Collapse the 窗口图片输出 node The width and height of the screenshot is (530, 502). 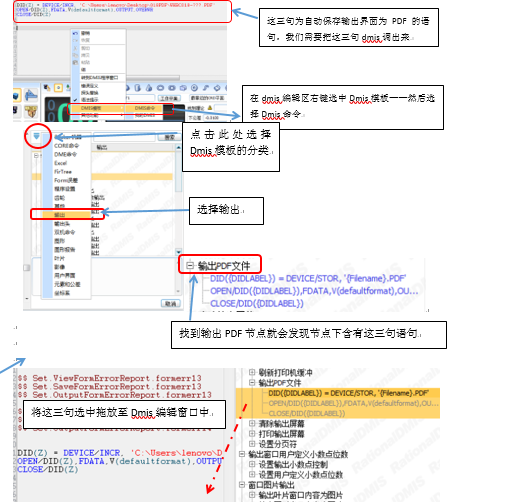(242, 485)
